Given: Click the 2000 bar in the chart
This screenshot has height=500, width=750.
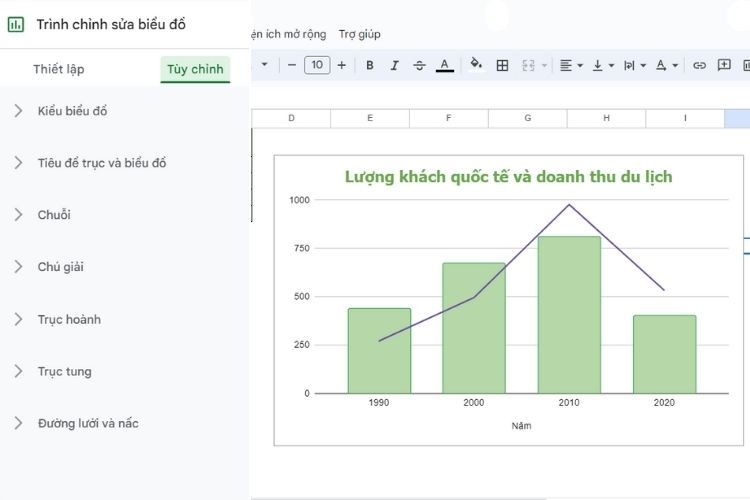Looking at the screenshot, I should pyautogui.click(x=474, y=328).
